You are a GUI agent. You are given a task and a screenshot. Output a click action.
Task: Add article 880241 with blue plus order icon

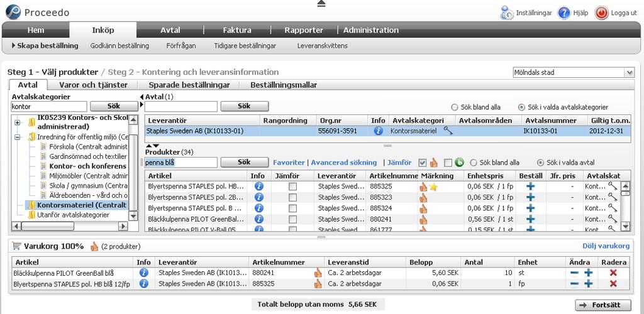tap(531, 219)
